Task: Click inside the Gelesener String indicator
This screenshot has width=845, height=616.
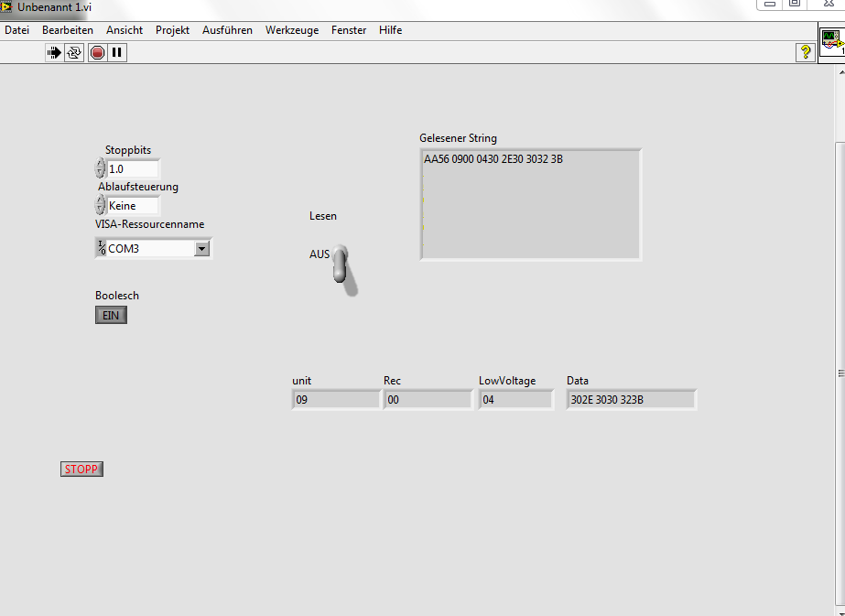Action: pyautogui.click(x=531, y=205)
